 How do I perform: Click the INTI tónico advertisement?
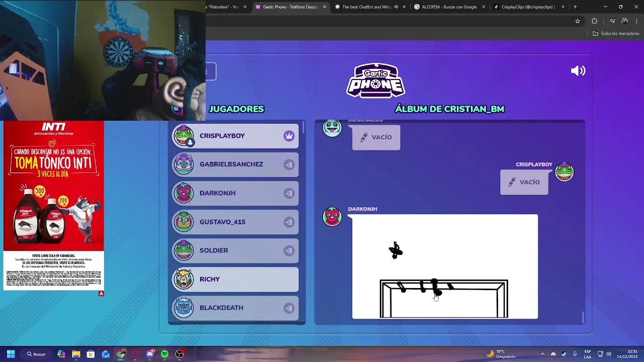coord(54,206)
